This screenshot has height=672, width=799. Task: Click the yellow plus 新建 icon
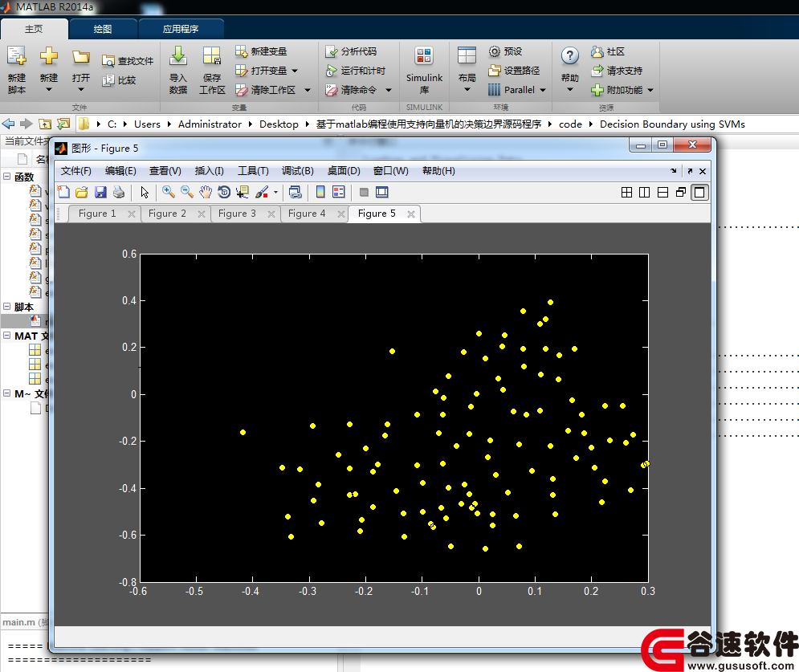[49, 55]
